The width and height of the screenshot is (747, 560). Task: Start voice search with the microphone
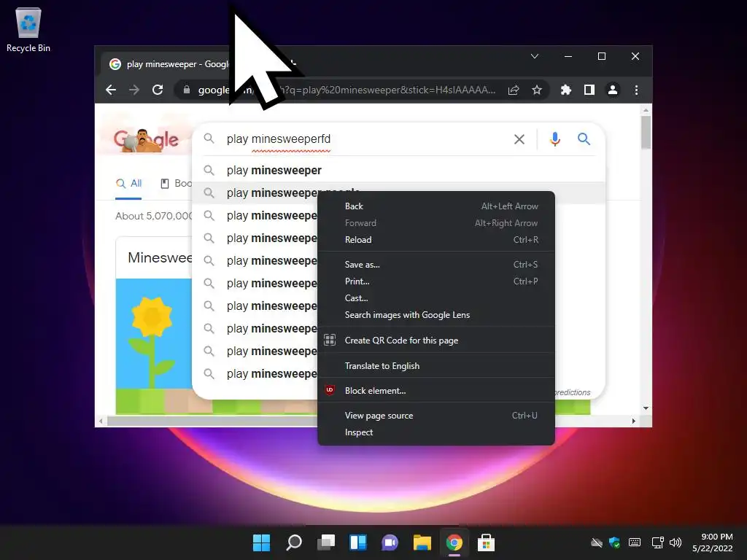click(555, 139)
